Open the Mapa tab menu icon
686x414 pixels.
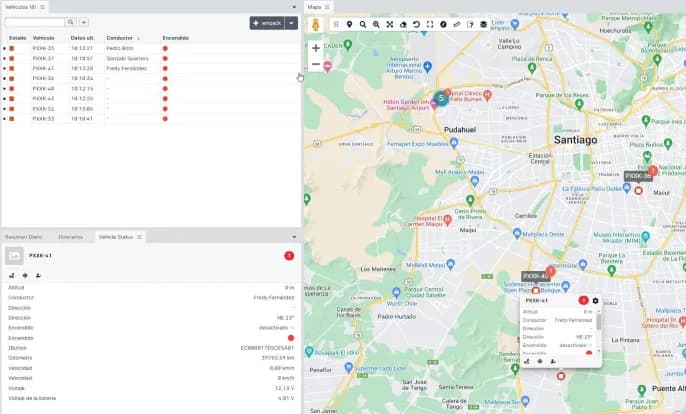327,7
